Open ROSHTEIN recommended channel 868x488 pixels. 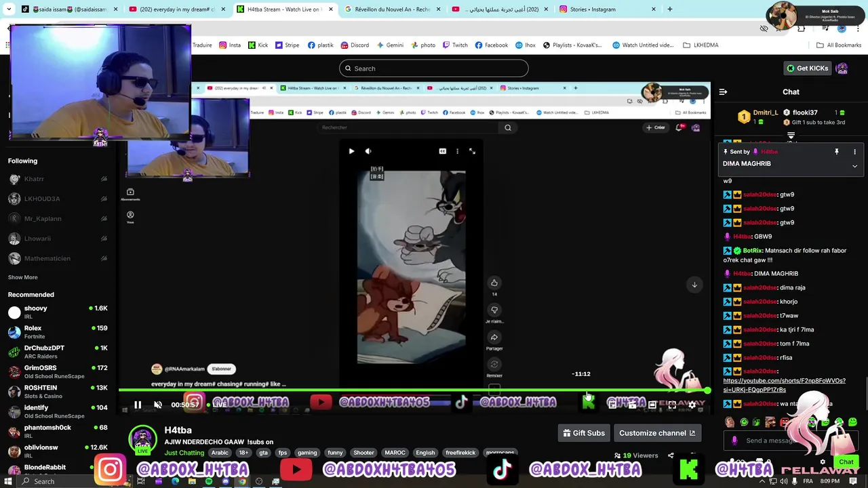[58, 392]
